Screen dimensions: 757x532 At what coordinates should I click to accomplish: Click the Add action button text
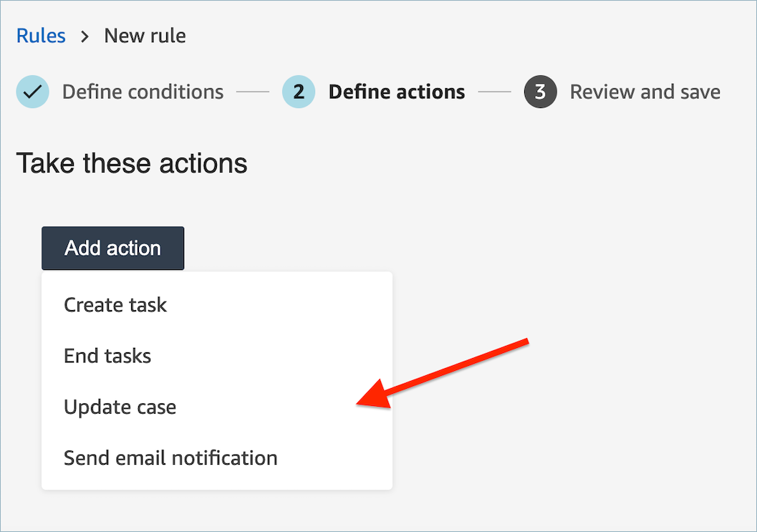click(112, 248)
